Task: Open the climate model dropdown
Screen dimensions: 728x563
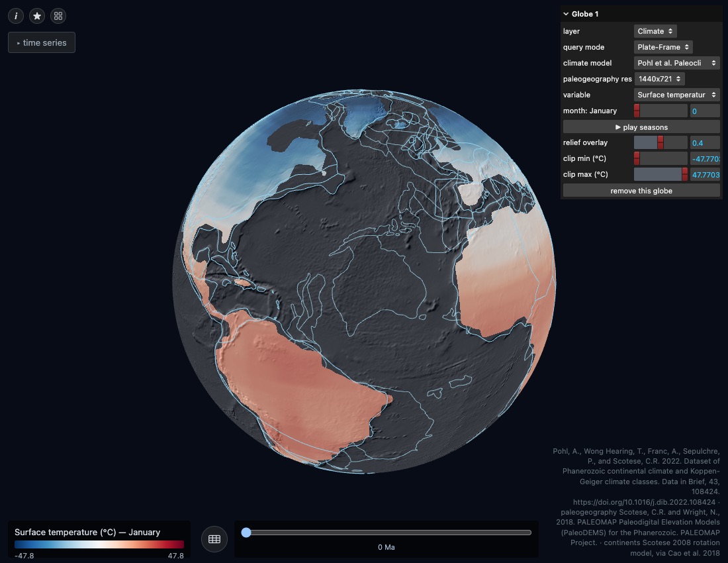Action: coord(676,63)
